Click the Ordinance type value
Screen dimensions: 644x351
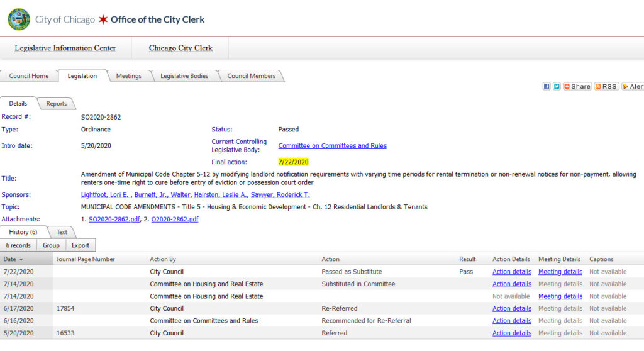coord(96,130)
